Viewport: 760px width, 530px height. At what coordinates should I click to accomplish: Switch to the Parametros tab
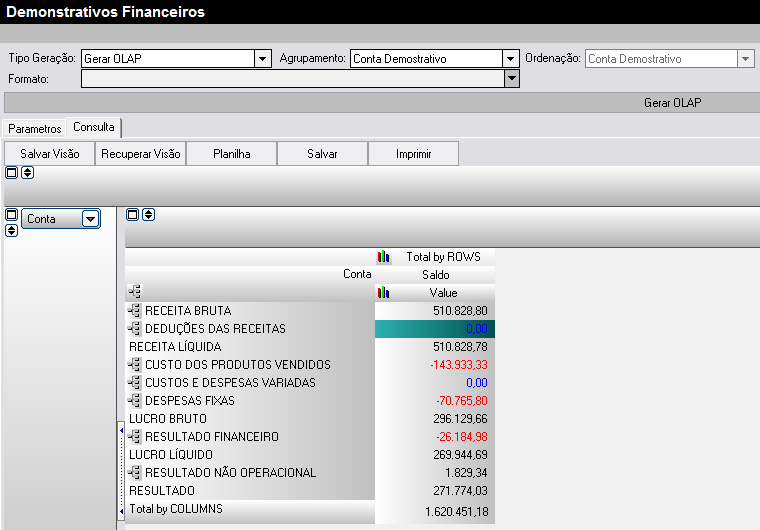(34, 128)
